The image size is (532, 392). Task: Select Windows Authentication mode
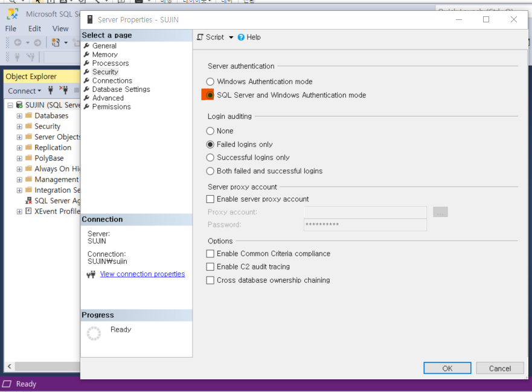point(210,82)
